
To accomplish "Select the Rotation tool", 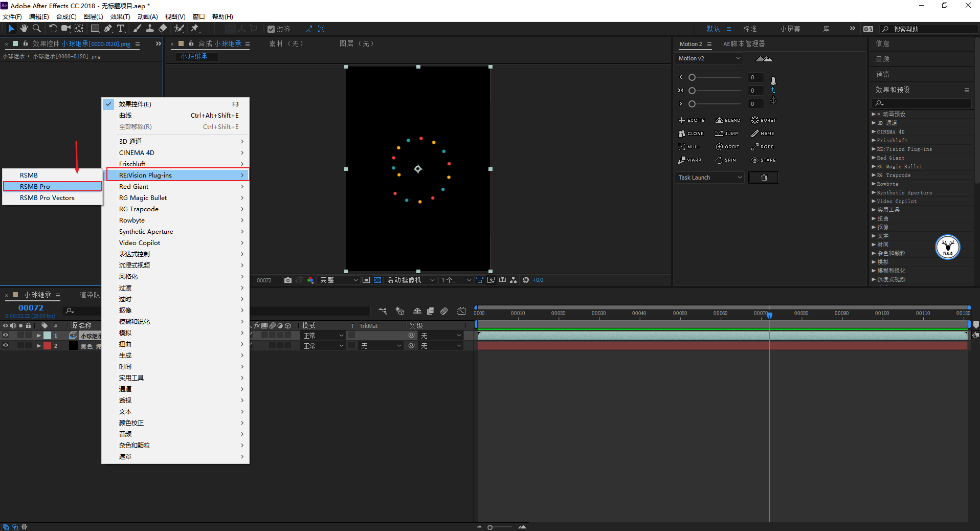I will (x=53, y=29).
